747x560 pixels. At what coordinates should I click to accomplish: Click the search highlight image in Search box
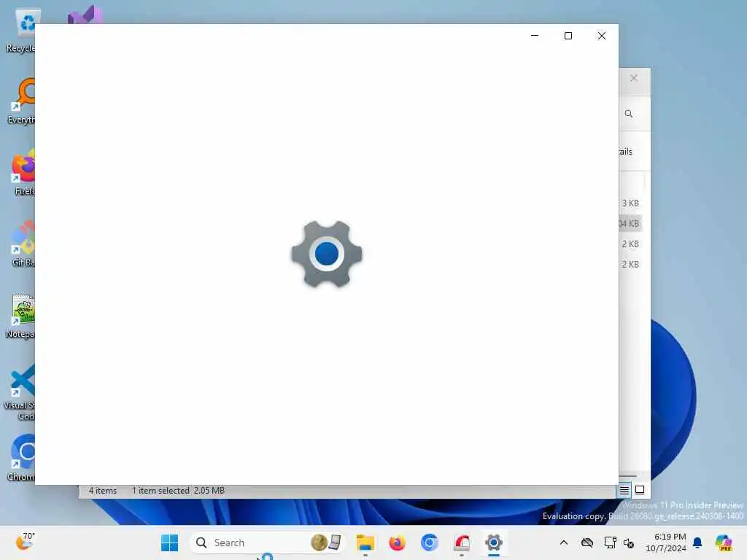pyautogui.click(x=326, y=542)
